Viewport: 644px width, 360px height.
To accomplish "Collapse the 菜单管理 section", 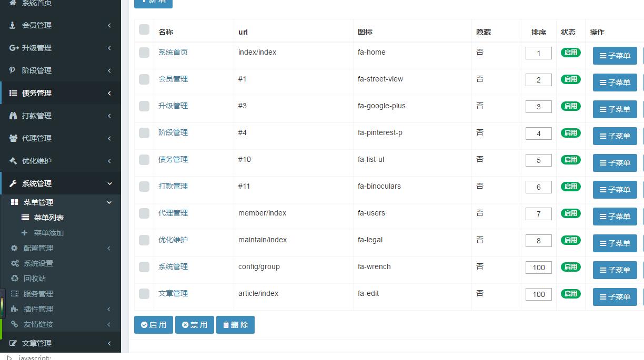I will [x=37, y=202].
